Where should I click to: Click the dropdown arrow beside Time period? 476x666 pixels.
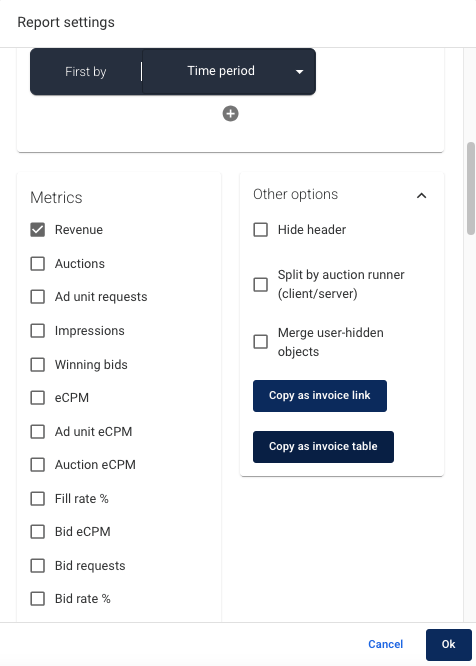coord(299,72)
